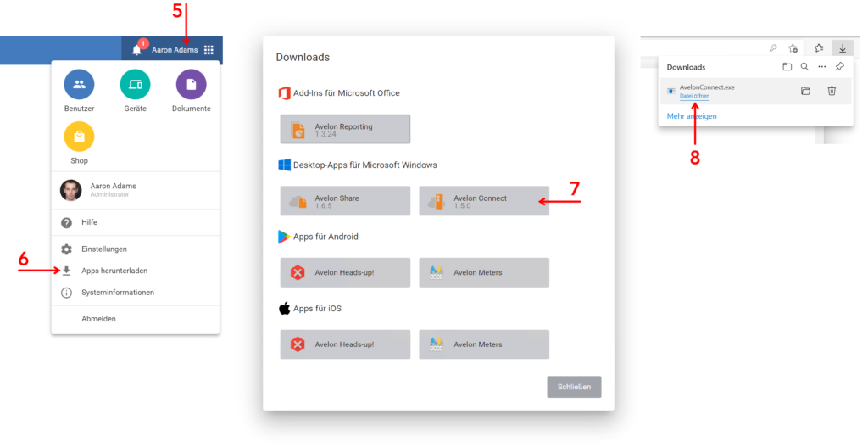
Task: Pin the browser Downloads panel
Action: pos(840,67)
